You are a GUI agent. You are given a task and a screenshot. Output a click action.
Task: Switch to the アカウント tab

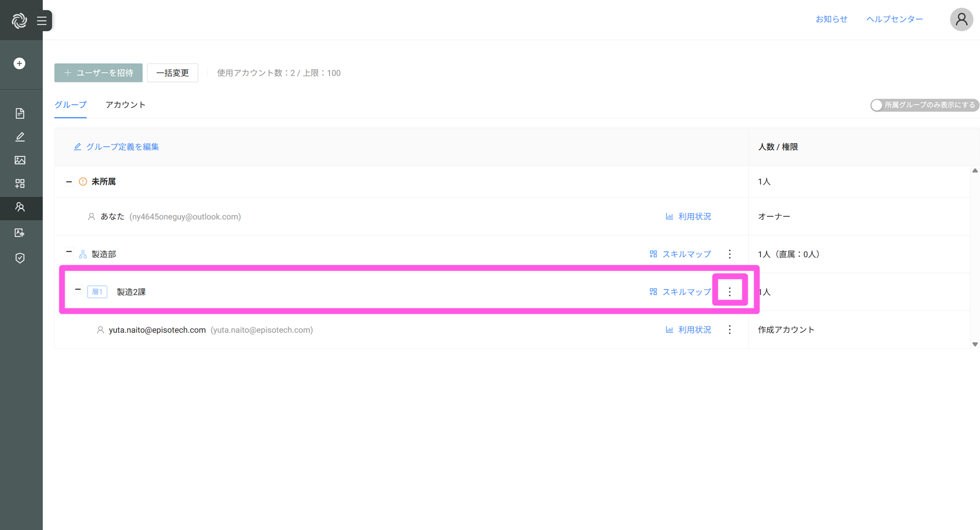(125, 105)
